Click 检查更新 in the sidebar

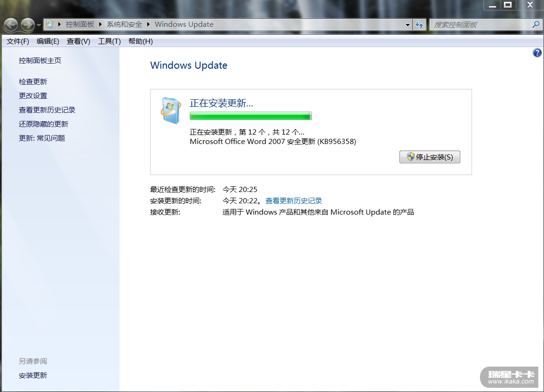click(33, 82)
